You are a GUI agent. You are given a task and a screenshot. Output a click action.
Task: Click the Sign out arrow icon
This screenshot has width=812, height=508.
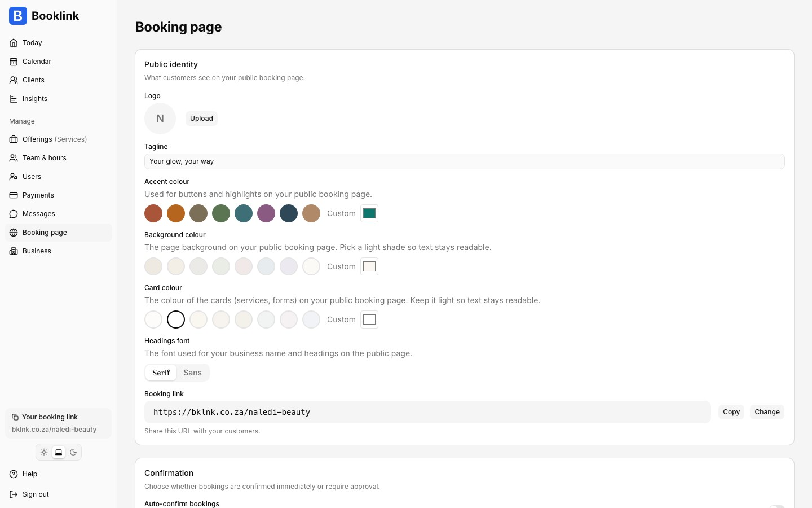tap(14, 494)
